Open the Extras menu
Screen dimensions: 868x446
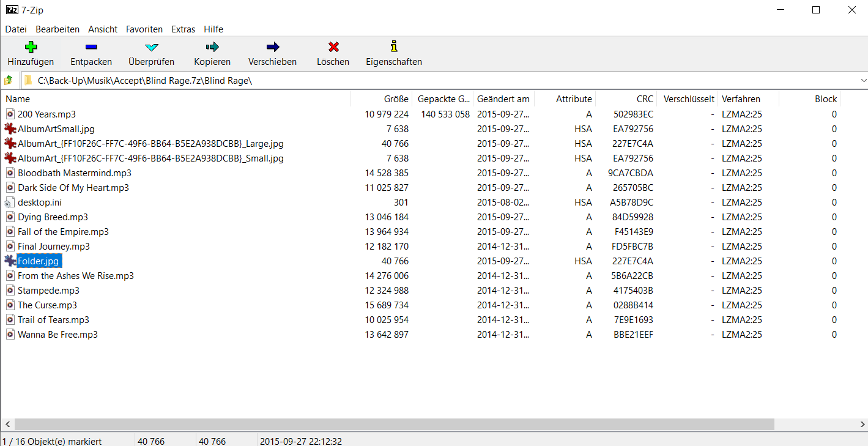[184, 29]
